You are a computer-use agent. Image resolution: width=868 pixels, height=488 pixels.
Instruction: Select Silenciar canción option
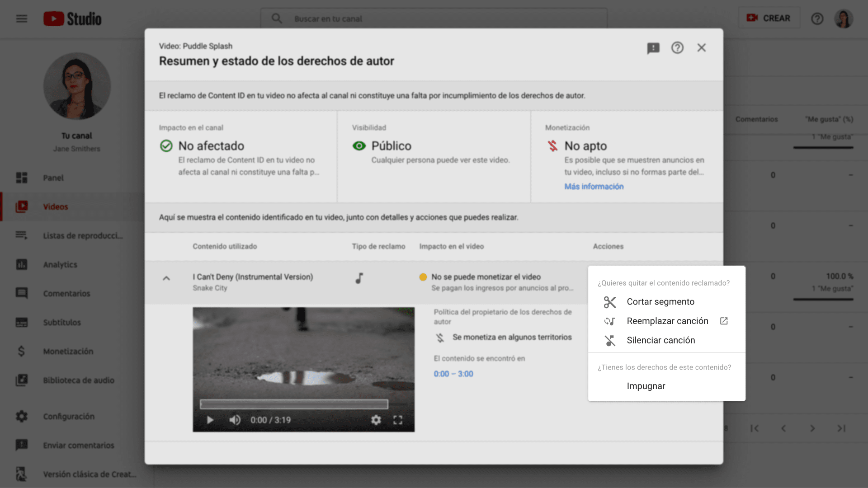point(660,340)
